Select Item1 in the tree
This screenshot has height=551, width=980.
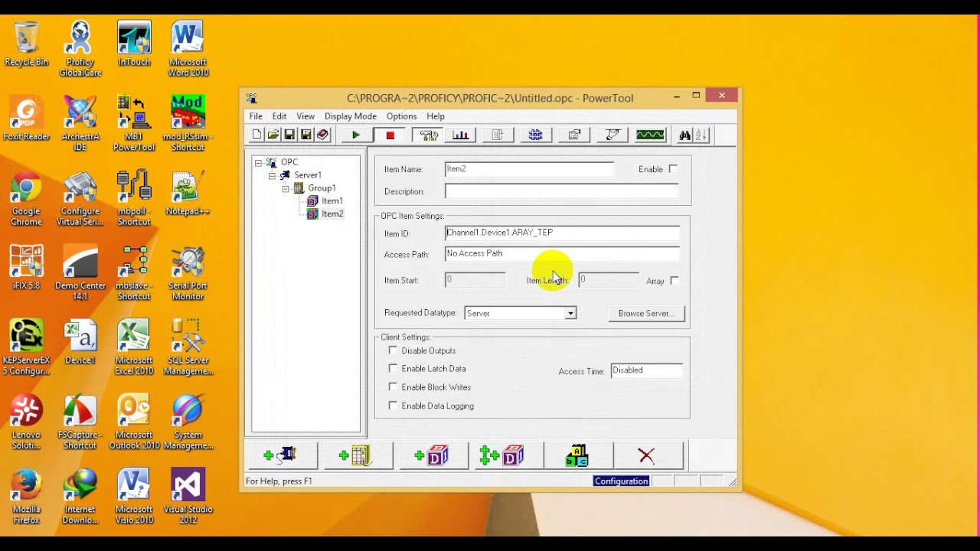coord(332,201)
